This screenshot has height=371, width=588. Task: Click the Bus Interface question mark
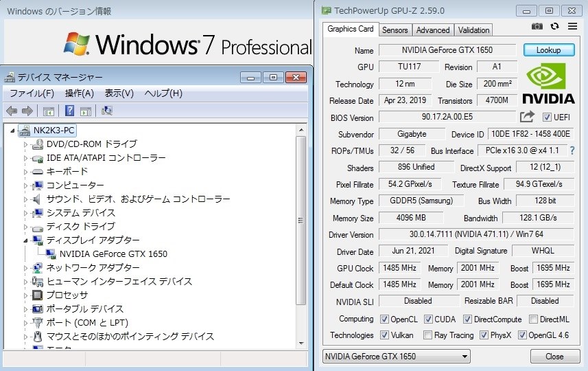click(572, 150)
